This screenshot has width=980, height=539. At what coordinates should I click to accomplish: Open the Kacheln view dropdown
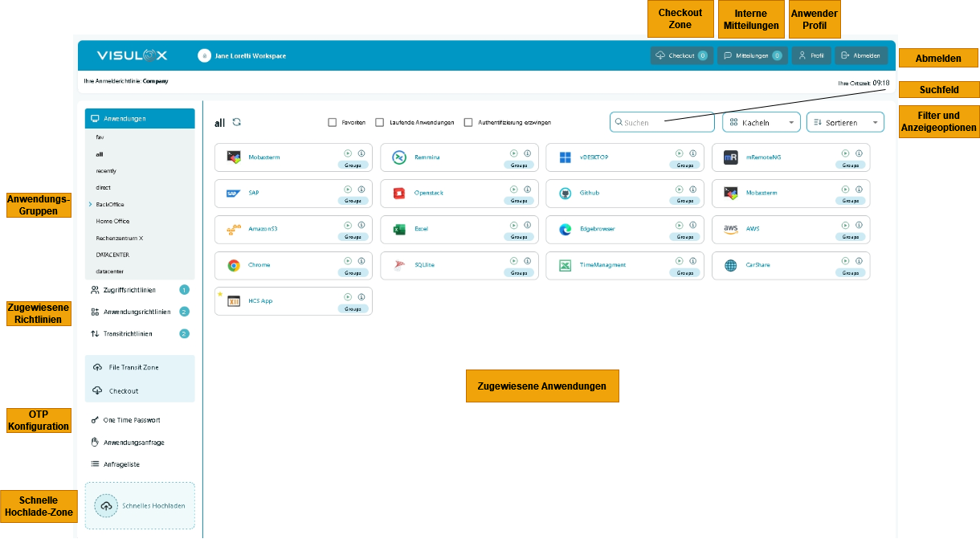[761, 122]
